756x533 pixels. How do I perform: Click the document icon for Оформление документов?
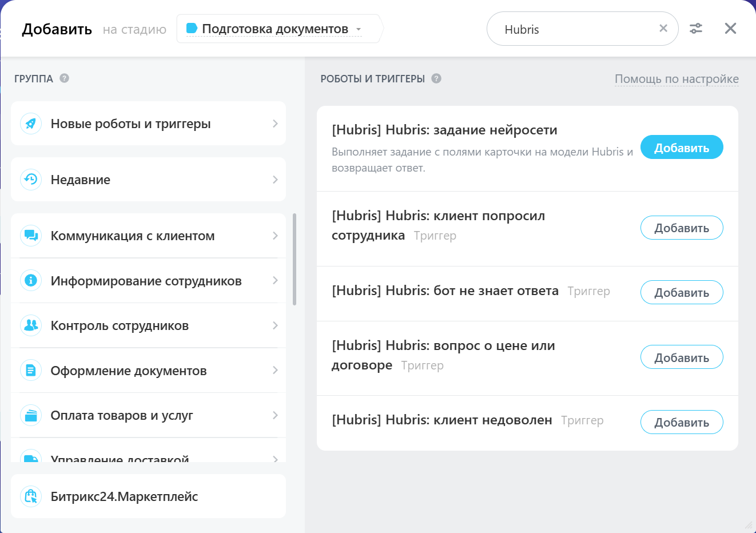tap(31, 370)
